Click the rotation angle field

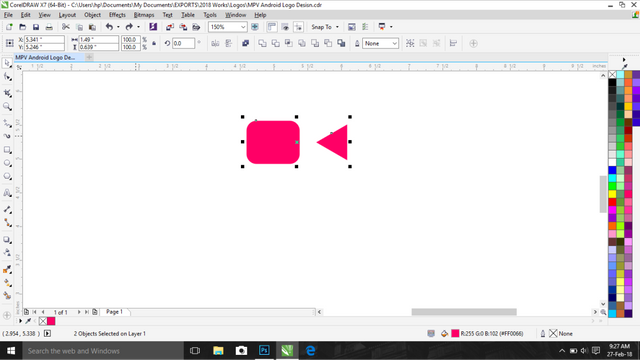183,43
